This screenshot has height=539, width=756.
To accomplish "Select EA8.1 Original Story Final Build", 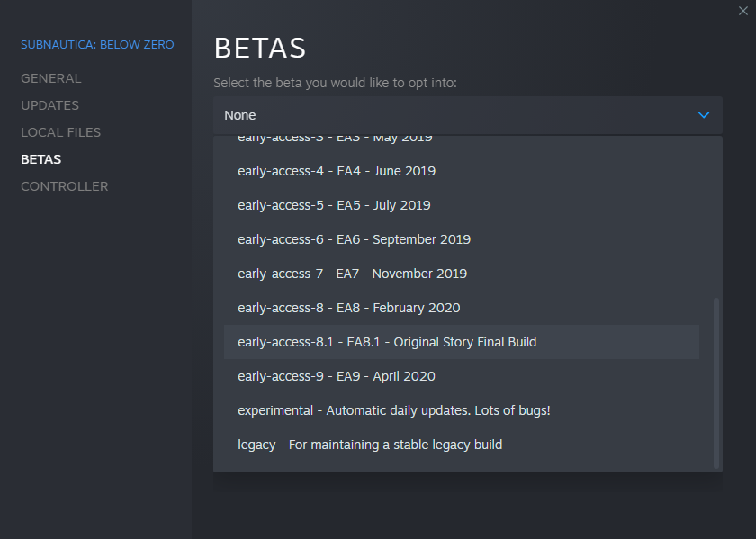I will coord(387,342).
